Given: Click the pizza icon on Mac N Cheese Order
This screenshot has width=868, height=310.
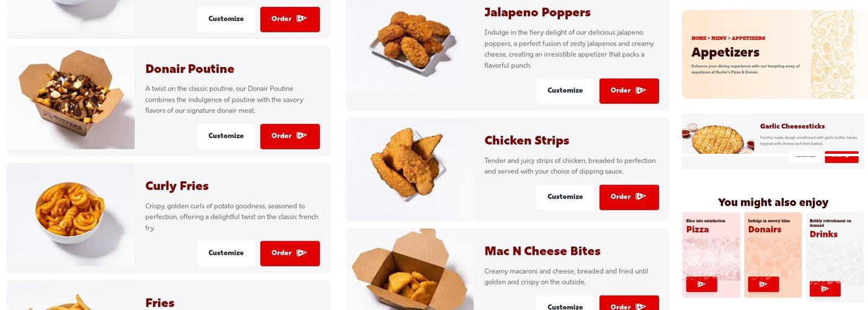Looking at the screenshot, I should tap(640, 306).
